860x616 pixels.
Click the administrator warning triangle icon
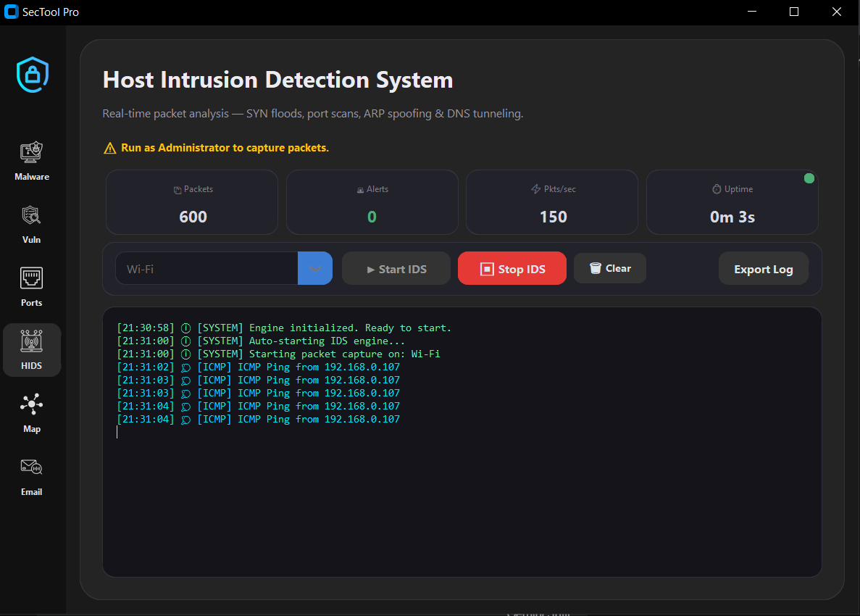pos(109,148)
